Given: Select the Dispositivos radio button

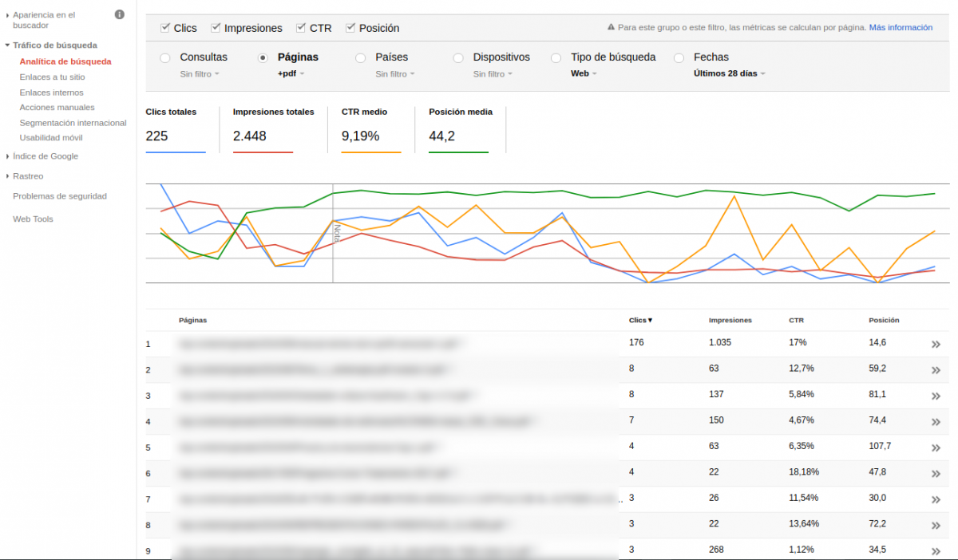Looking at the screenshot, I should (x=458, y=57).
